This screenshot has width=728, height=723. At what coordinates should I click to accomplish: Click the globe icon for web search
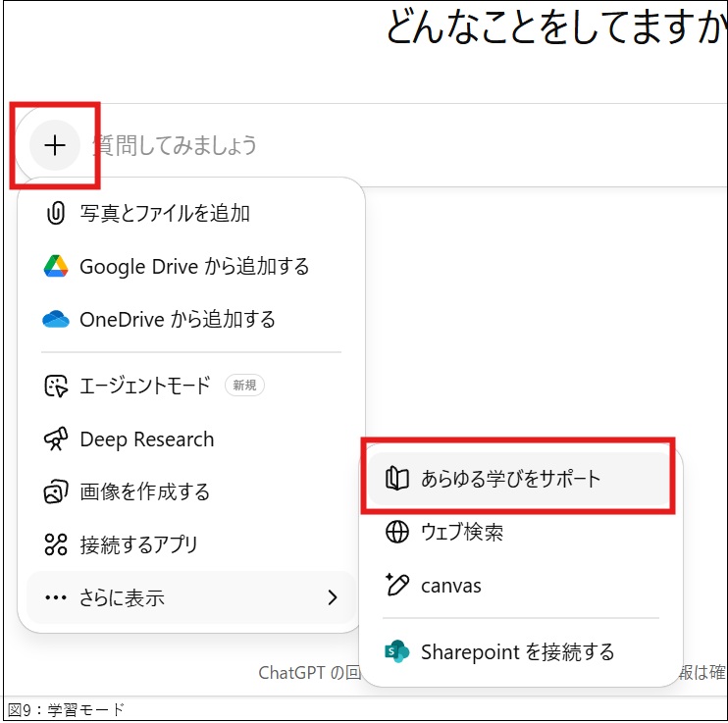point(397,532)
